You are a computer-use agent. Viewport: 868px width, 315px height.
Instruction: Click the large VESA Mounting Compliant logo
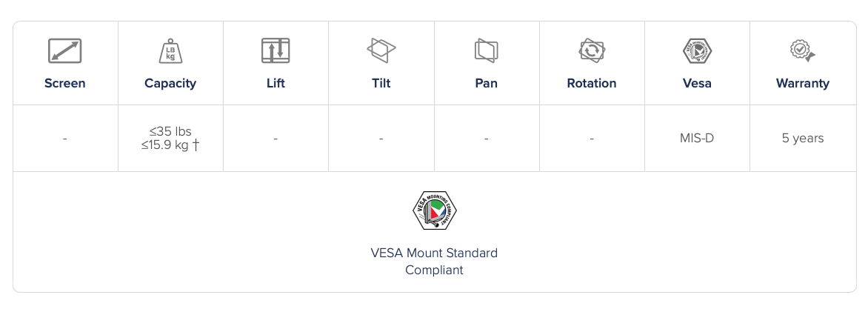click(x=434, y=210)
